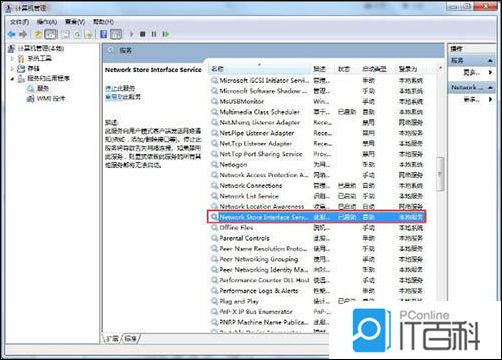Select Net.Pipe Listener Adapter service
Image resolution: width=502 pixels, height=360 pixels.
click(317, 133)
